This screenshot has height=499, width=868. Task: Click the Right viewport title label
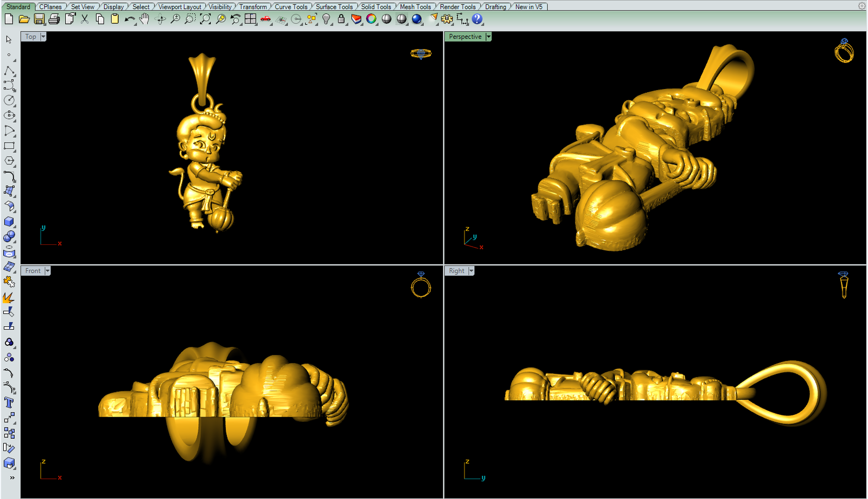pyautogui.click(x=456, y=270)
